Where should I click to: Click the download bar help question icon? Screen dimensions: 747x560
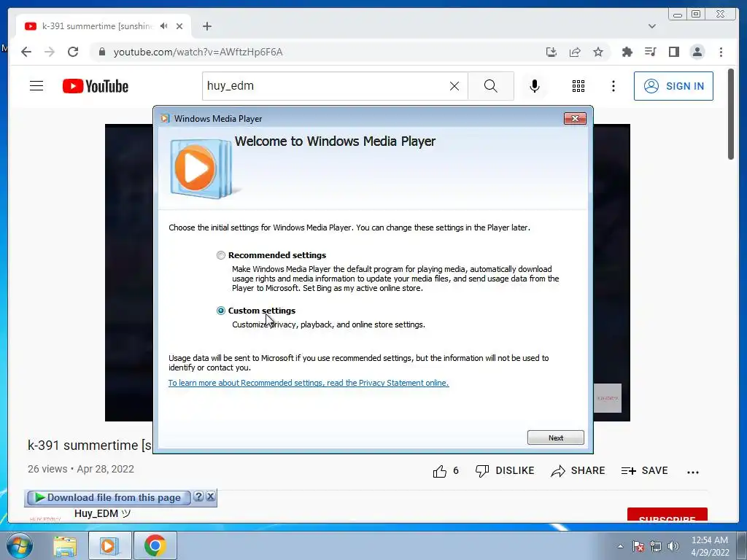[198, 497]
